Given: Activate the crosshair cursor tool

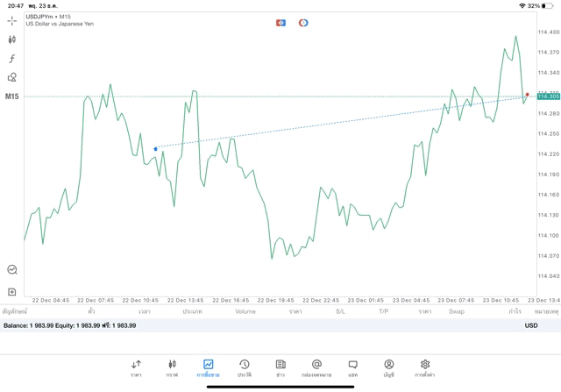Looking at the screenshot, I should click(x=12, y=20).
